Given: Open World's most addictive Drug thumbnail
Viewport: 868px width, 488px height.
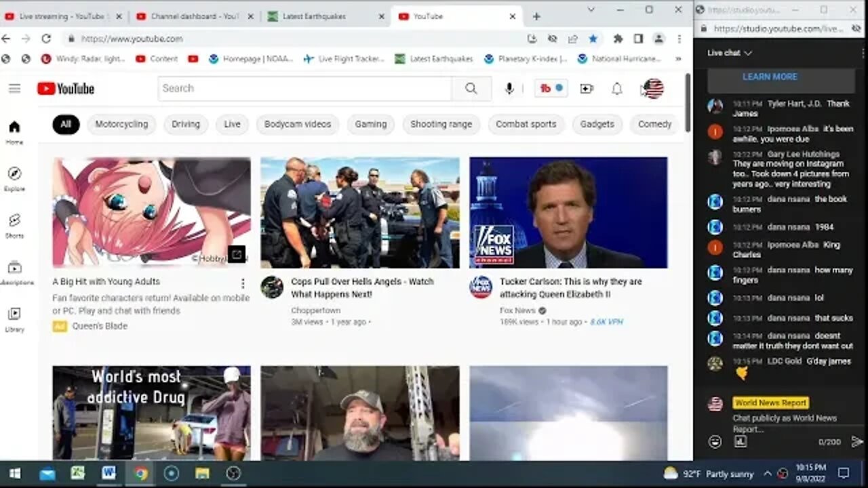Looking at the screenshot, I should (151, 413).
